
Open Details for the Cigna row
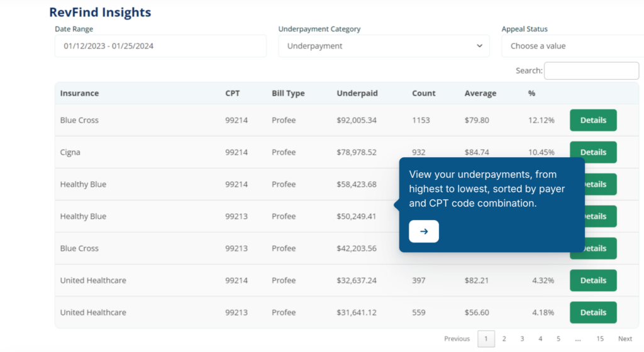pyautogui.click(x=593, y=152)
